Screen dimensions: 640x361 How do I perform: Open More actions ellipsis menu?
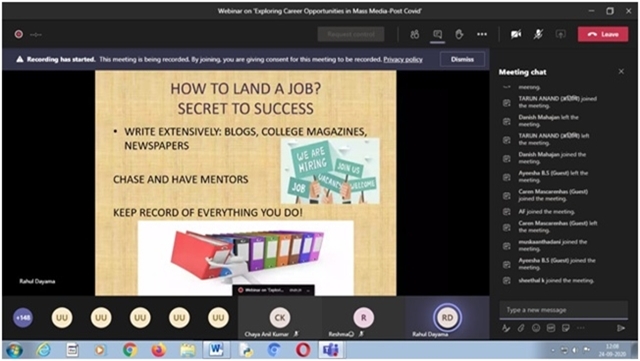(x=482, y=35)
